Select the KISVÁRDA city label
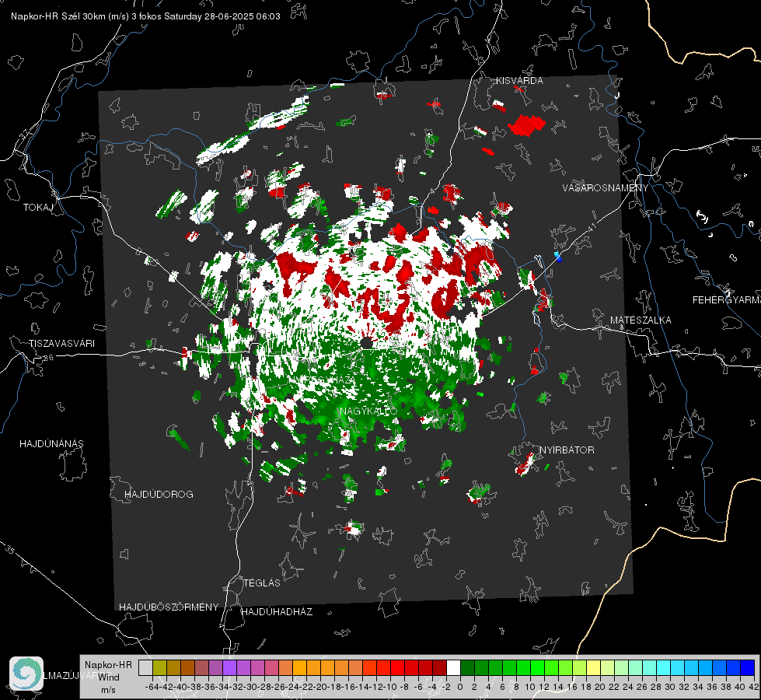 tap(519, 81)
